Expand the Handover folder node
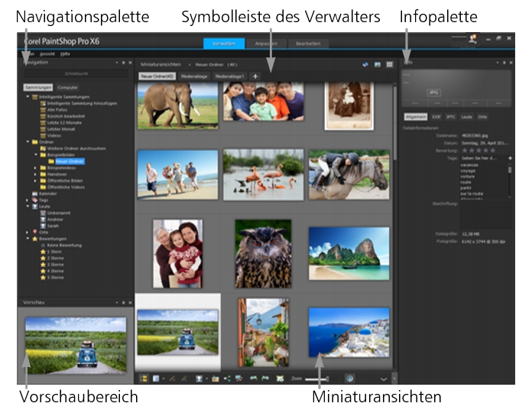Screen dimensions: 532x413 coord(34,174)
